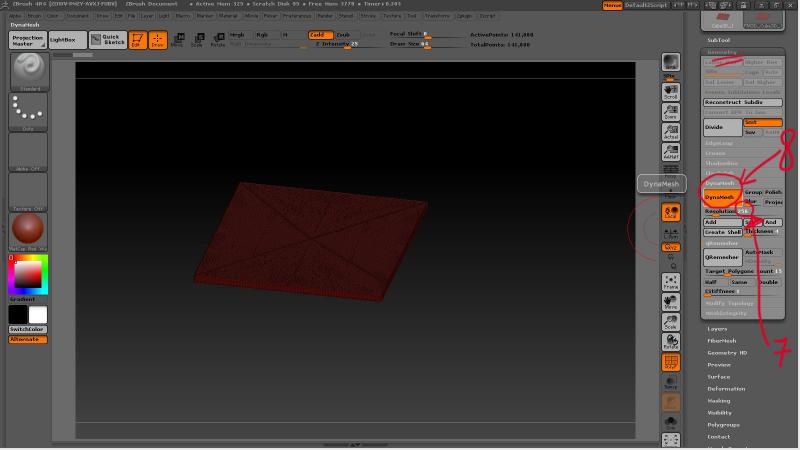The height and width of the screenshot is (450, 800).
Task: Click the Create Shell button
Action: 722,233
